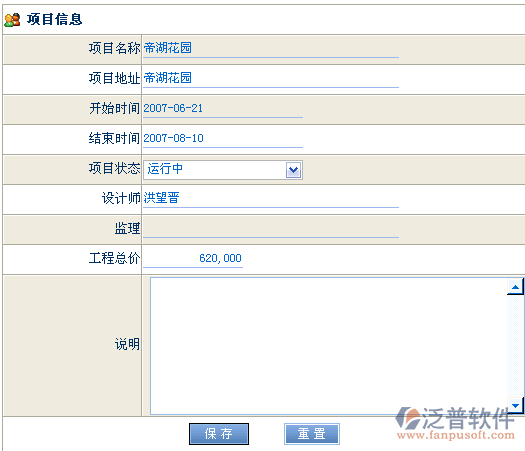Click the 工程总价 amount field
Viewport: 525px width, 451px height.
[x=193, y=259]
